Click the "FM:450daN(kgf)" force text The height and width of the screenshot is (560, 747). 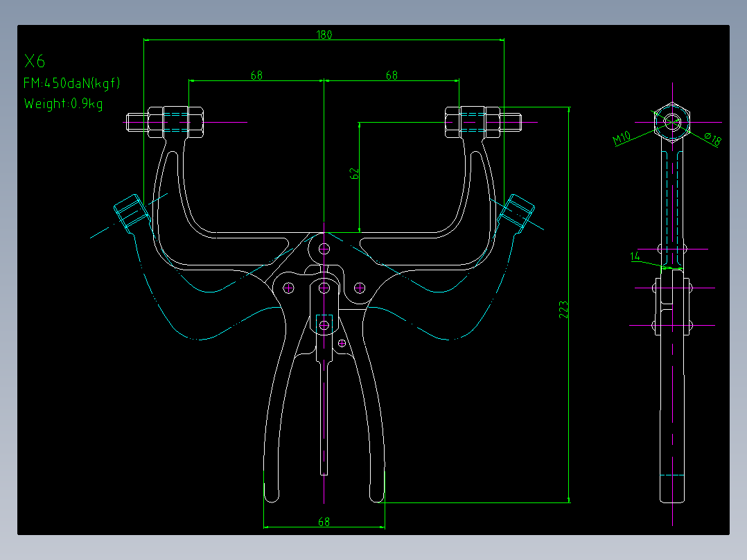point(71,83)
